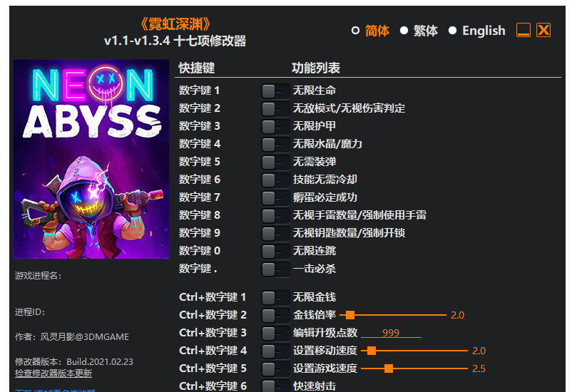Switch on 技能无需冷却
The height and width of the screenshot is (392, 577).
(x=275, y=180)
